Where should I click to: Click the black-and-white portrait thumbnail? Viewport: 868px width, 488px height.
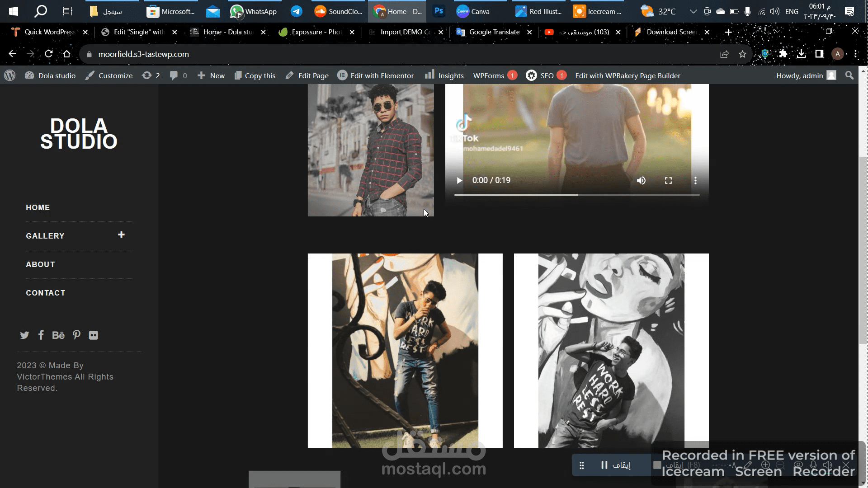[611, 350]
